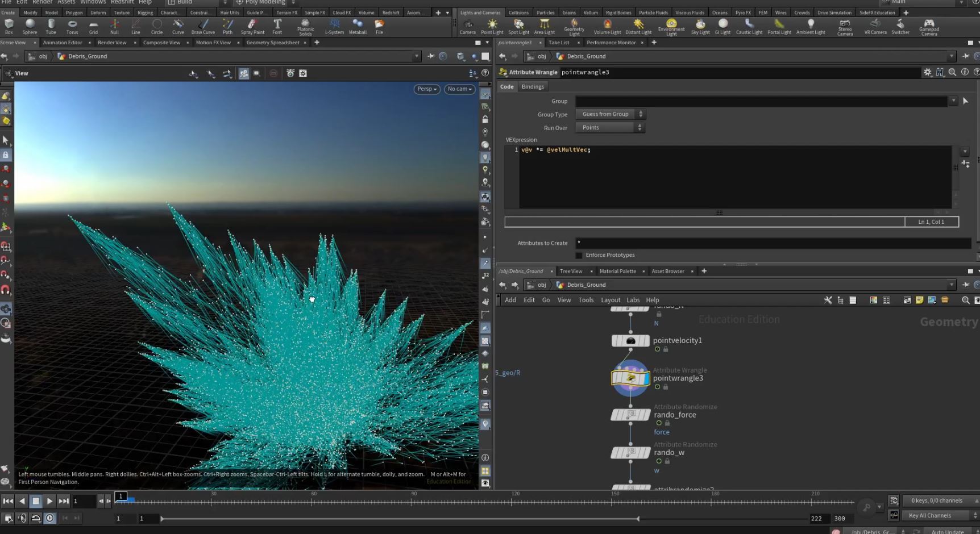Viewport: 980px width, 534px height.
Task: Open the Key All Channels dropdown
Action: pos(940,516)
